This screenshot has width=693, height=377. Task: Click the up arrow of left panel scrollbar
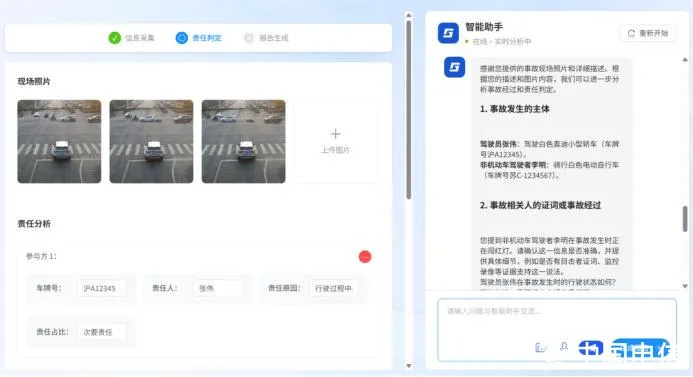point(409,15)
